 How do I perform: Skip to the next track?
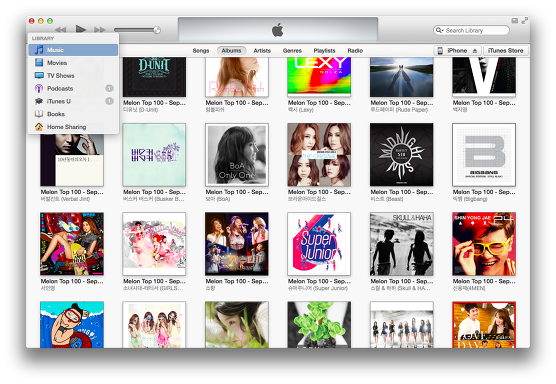100,30
